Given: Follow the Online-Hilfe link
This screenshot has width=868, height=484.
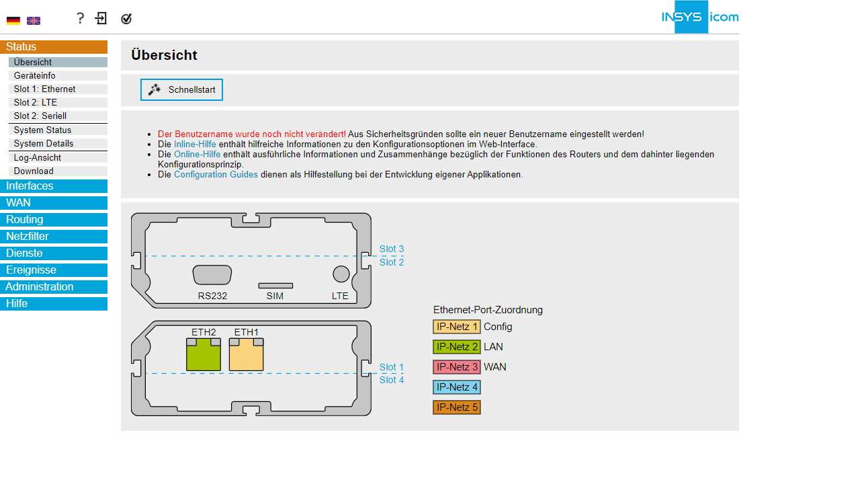Looking at the screenshot, I should [197, 155].
